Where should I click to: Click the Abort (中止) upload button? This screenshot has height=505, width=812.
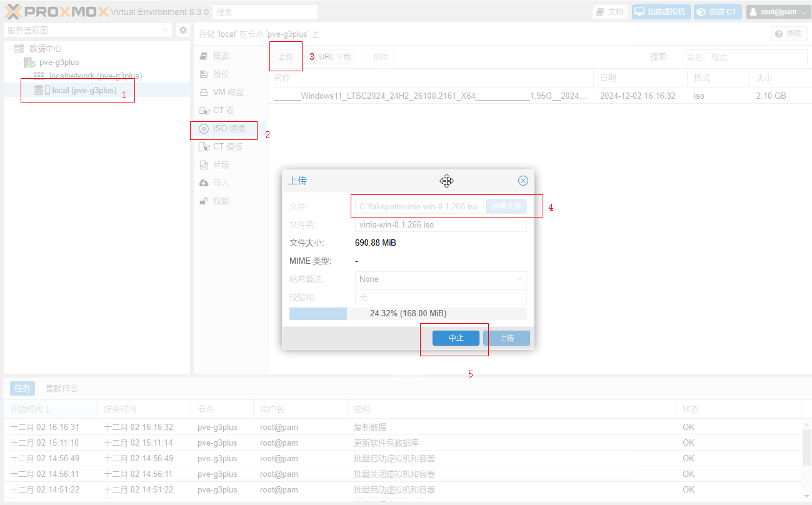pos(456,338)
